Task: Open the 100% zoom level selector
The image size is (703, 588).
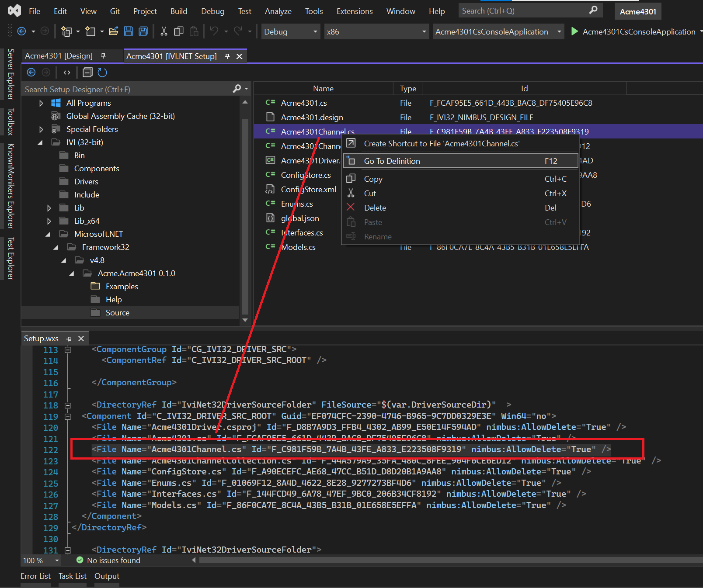Action: (x=41, y=560)
